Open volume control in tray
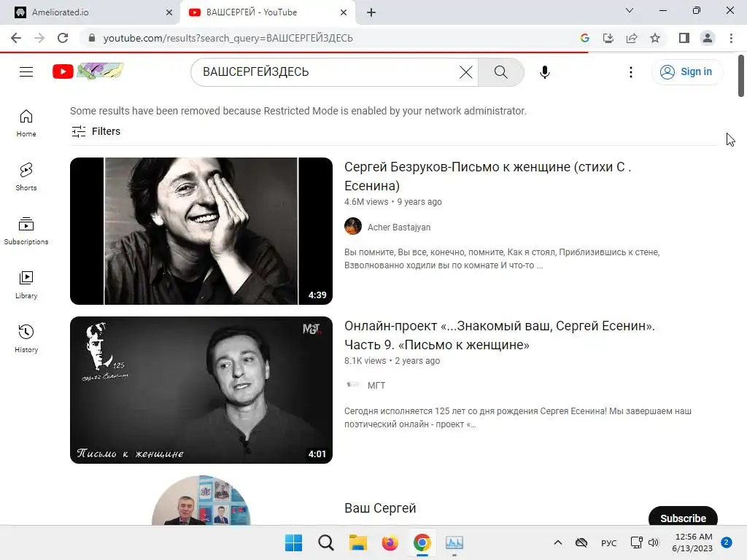 click(654, 542)
